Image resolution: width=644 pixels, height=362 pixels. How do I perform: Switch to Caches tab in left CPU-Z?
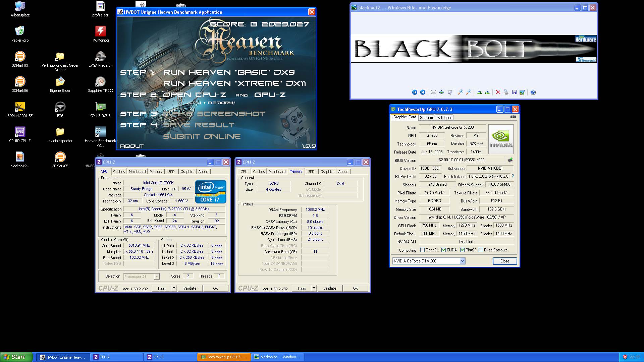[119, 172]
